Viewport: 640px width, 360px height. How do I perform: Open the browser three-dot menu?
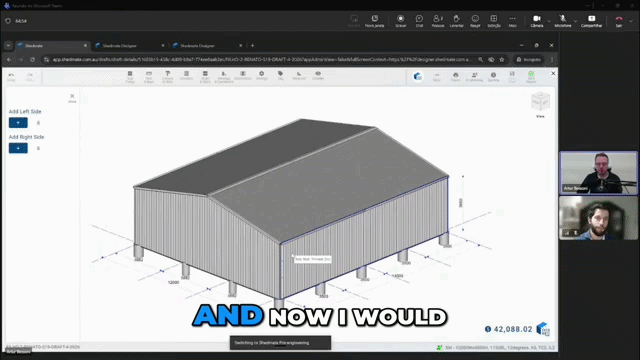(552, 60)
